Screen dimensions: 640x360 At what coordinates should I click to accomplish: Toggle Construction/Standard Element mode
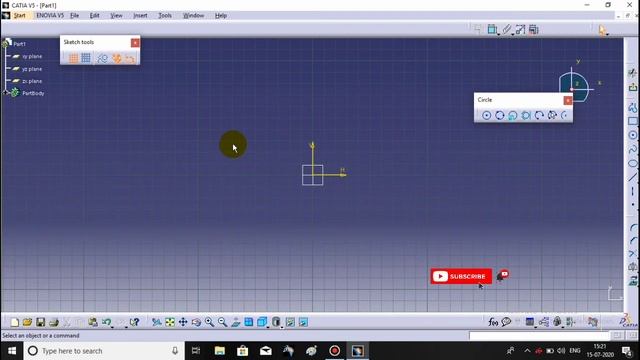point(102,58)
